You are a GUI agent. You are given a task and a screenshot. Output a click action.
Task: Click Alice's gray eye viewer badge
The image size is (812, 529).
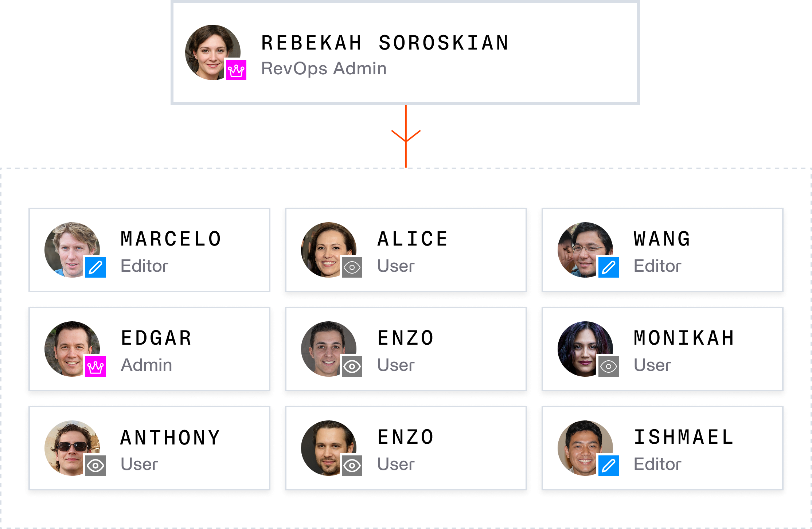[352, 267]
